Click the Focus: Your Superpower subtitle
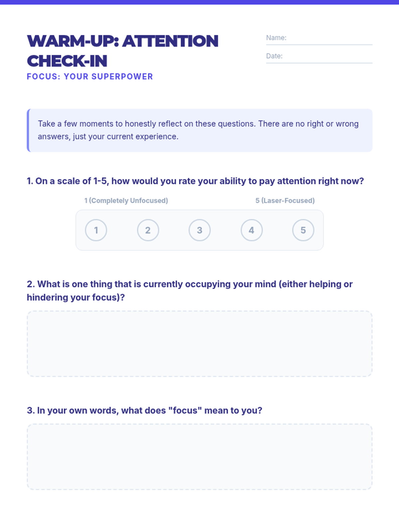The height and width of the screenshot is (532, 399). click(90, 76)
